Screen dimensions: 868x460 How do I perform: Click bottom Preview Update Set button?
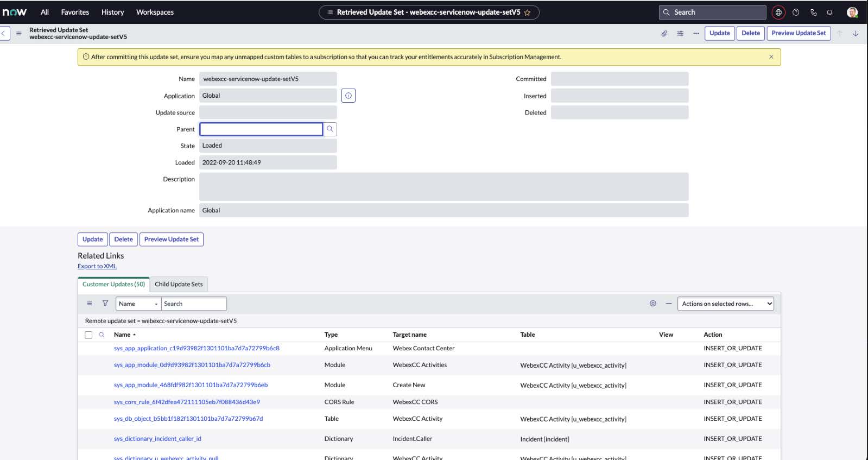point(172,240)
